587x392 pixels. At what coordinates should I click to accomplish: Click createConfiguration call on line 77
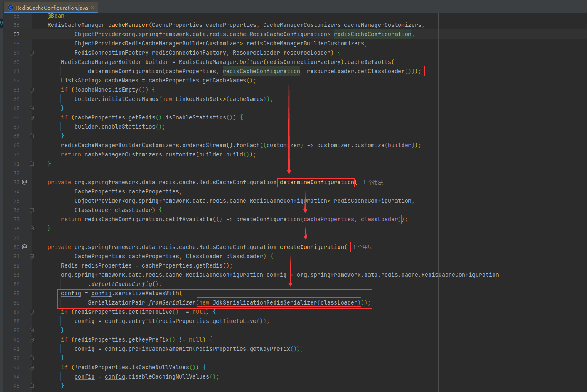point(268,220)
